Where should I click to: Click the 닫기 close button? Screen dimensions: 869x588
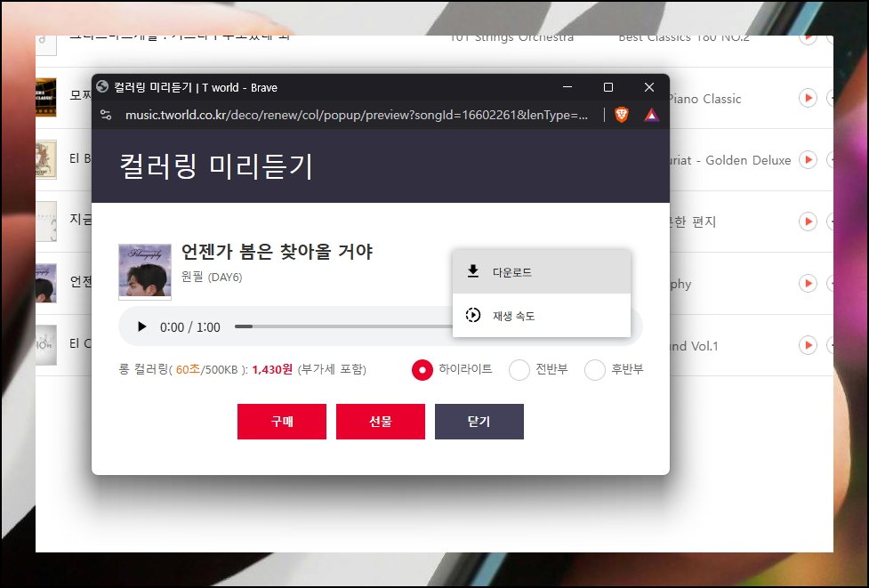(x=479, y=421)
